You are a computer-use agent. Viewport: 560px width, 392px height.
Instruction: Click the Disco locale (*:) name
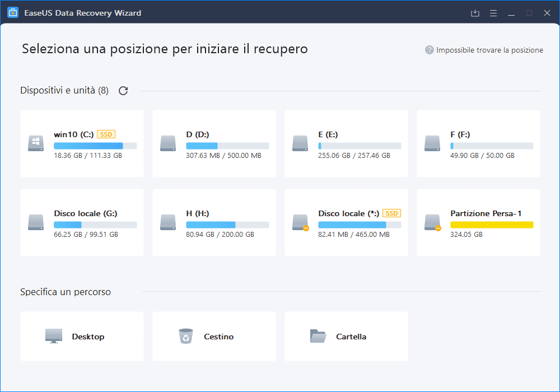click(x=348, y=213)
